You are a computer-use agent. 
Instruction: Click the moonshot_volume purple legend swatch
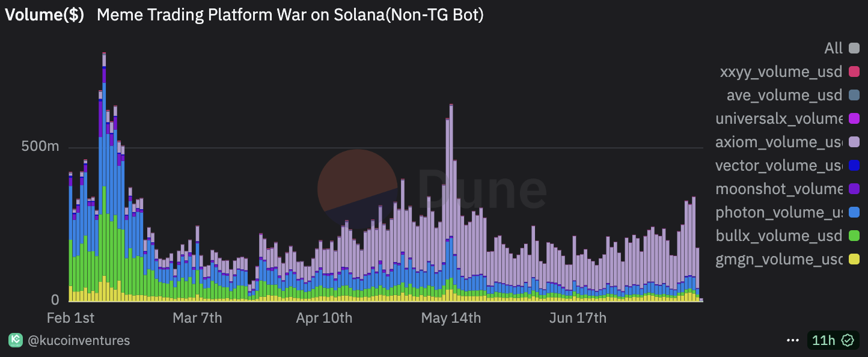click(x=854, y=189)
